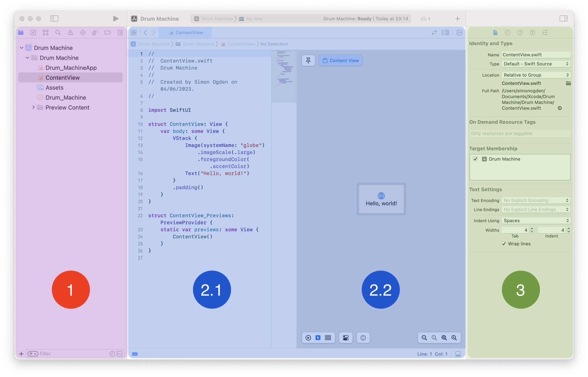Screen dimensions: 588x377
Task: Toggle the inspector panel in the title bar
Action: 563,19
